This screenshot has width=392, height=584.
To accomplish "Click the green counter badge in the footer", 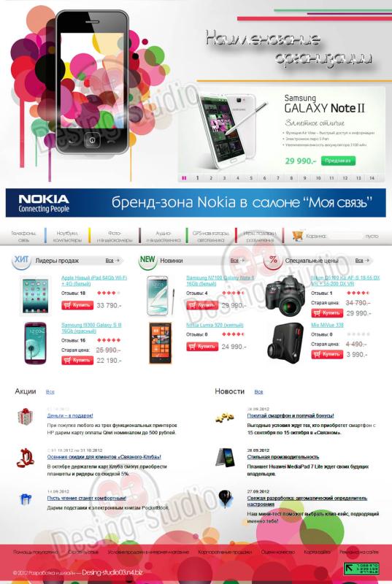I will pos(361,569).
